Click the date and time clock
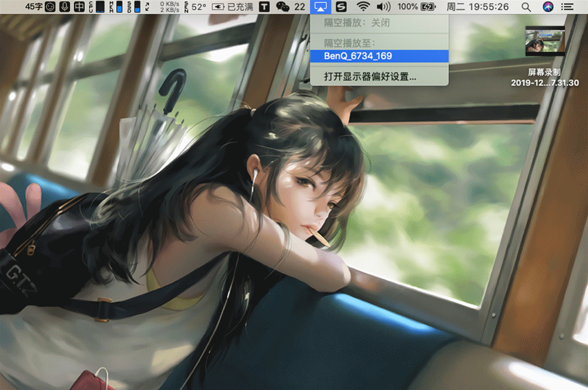This screenshot has height=390, width=588. 477,6
